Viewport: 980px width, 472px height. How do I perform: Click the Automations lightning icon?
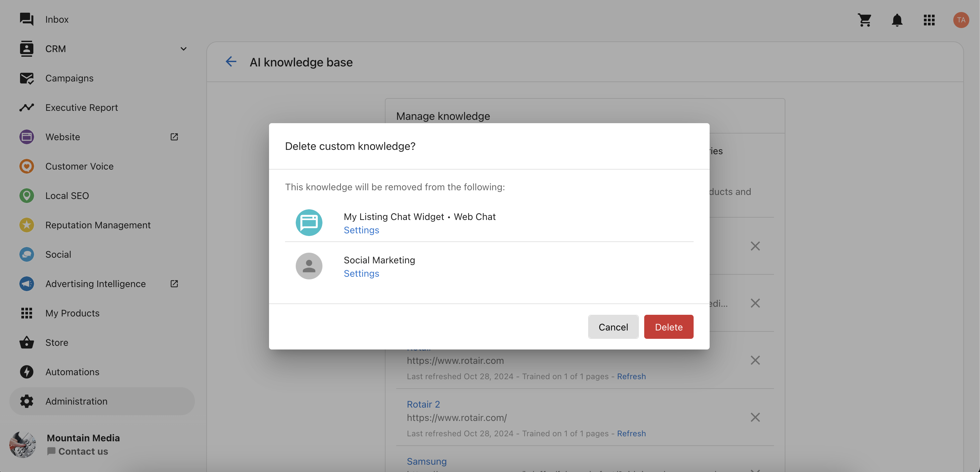(x=27, y=372)
